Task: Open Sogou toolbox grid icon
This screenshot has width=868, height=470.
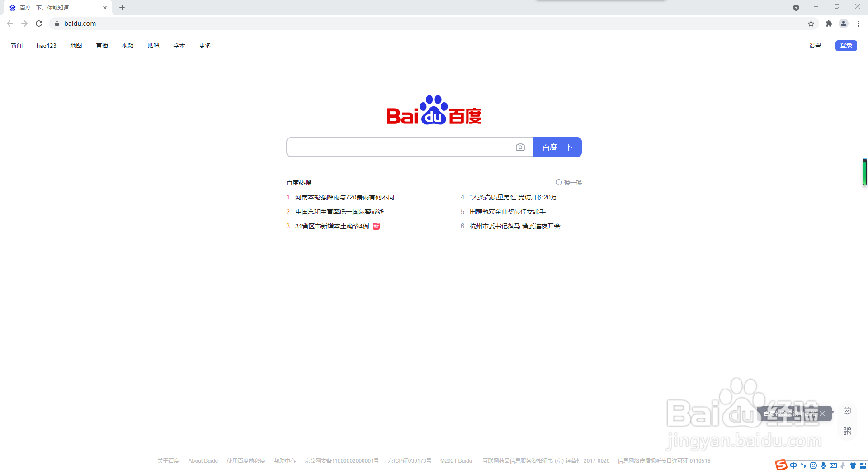Action: click(x=863, y=465)
